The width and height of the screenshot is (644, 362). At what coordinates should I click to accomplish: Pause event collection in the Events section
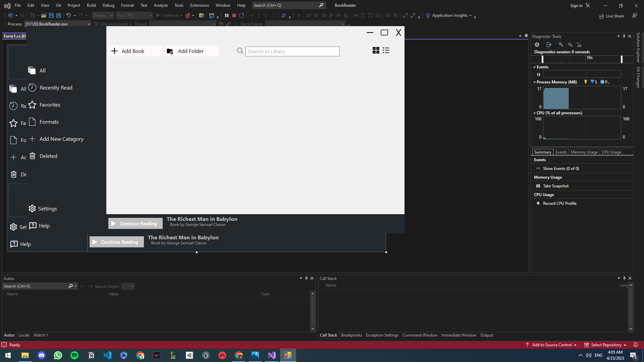point(539,74)
